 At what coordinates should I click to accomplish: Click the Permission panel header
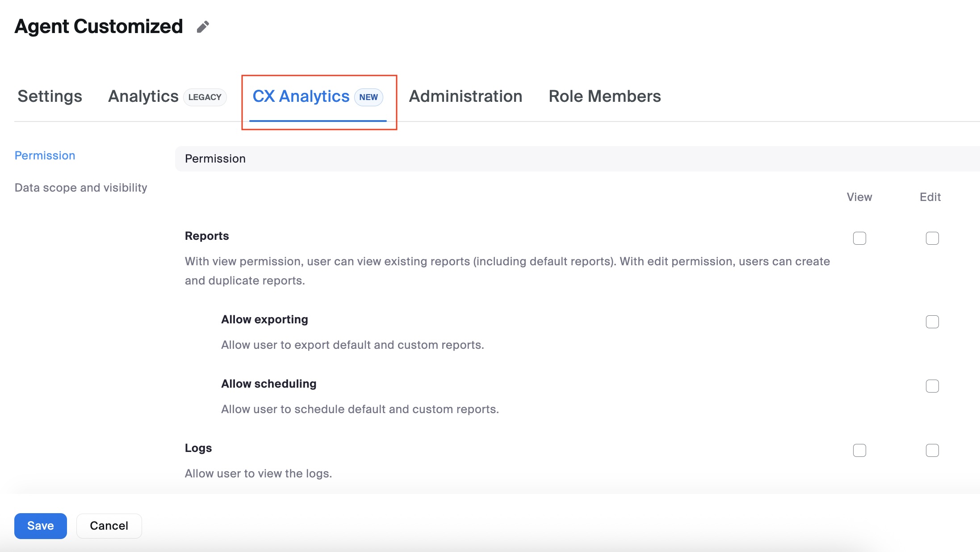pyautogui.click(x=215, y=159)
